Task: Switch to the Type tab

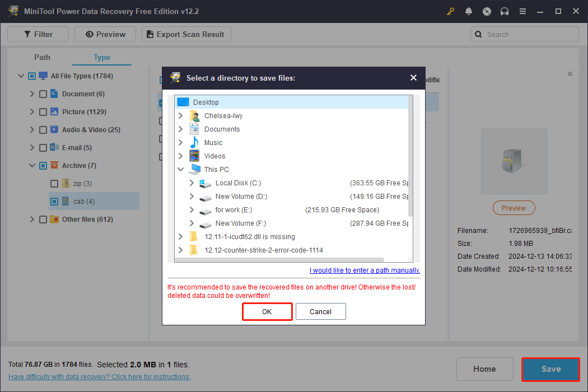Action: [101, 57]
